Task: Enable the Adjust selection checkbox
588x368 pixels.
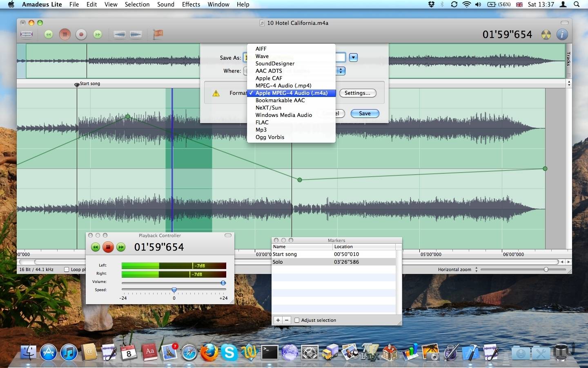Action: click(297, 320)
